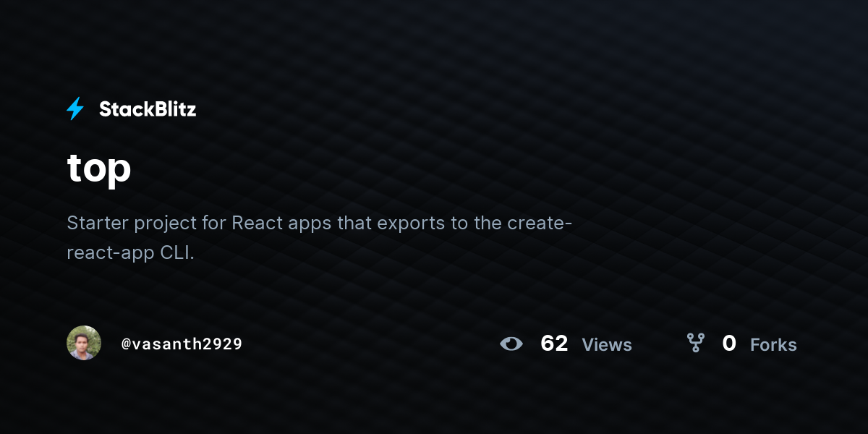Click the fork icon beside 0 Forks
Screen dimensions: 868x434
(695, 343)
